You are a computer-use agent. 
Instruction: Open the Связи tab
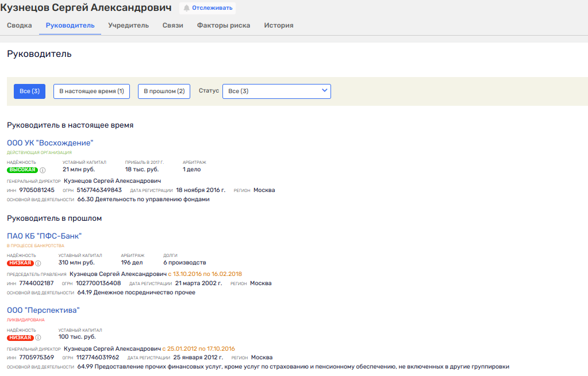pyautogui.click(x=173, y=25)
